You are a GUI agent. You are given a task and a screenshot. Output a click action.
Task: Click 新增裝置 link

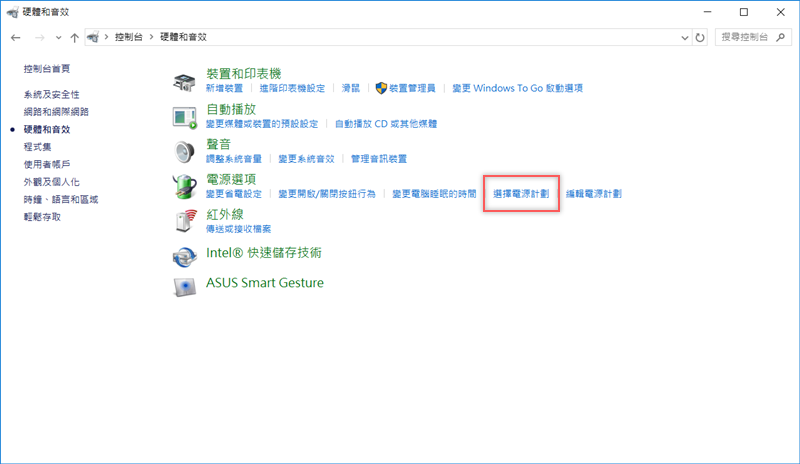coord(224,88)
